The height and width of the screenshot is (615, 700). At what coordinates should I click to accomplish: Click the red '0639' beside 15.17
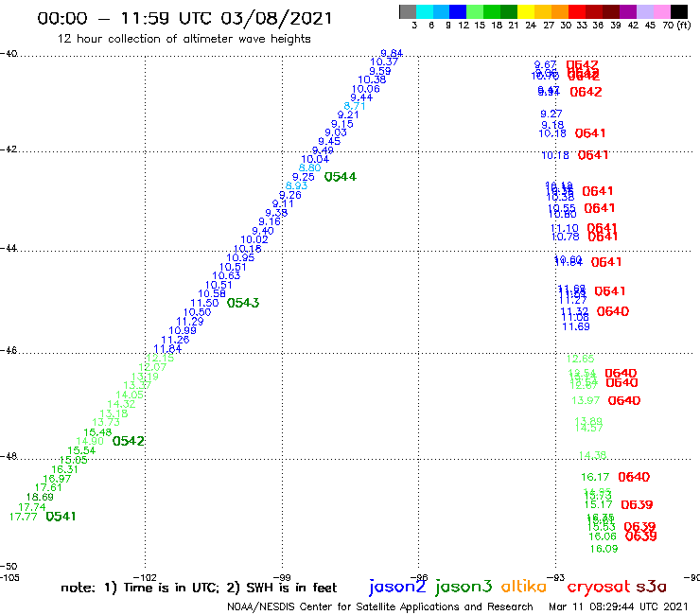pos(637,504)
